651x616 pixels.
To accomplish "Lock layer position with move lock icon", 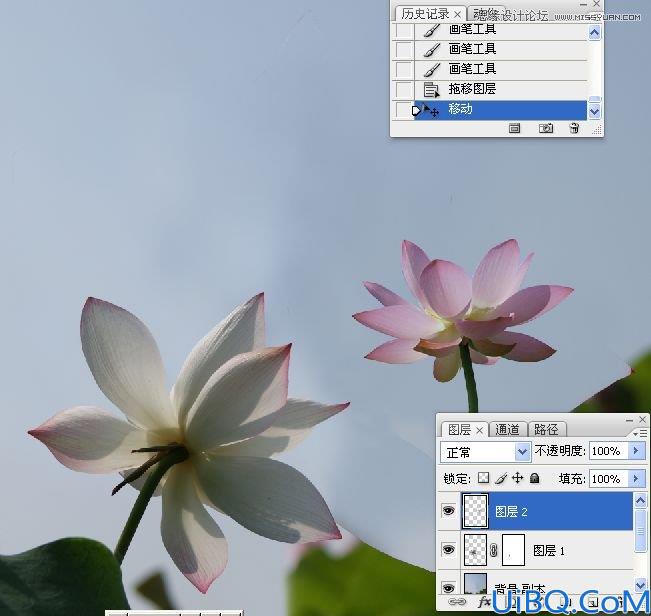I will click(517, 478).
